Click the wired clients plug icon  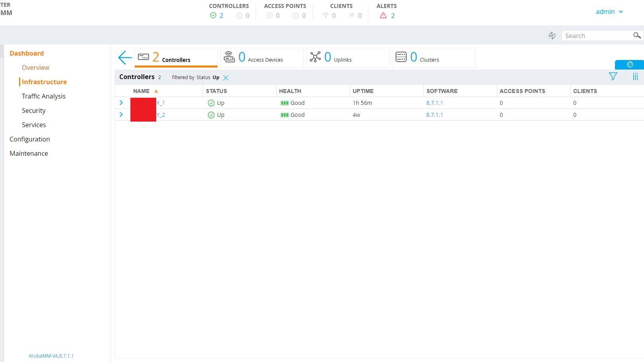(x=351, y=15)
